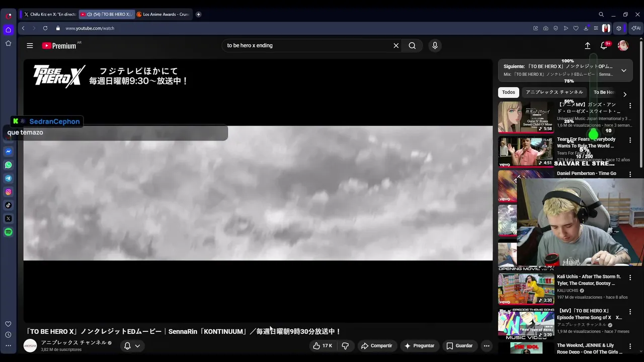The image size is (644, 362).
Task: Reload the current page
Action: click(x=45, y=28)
